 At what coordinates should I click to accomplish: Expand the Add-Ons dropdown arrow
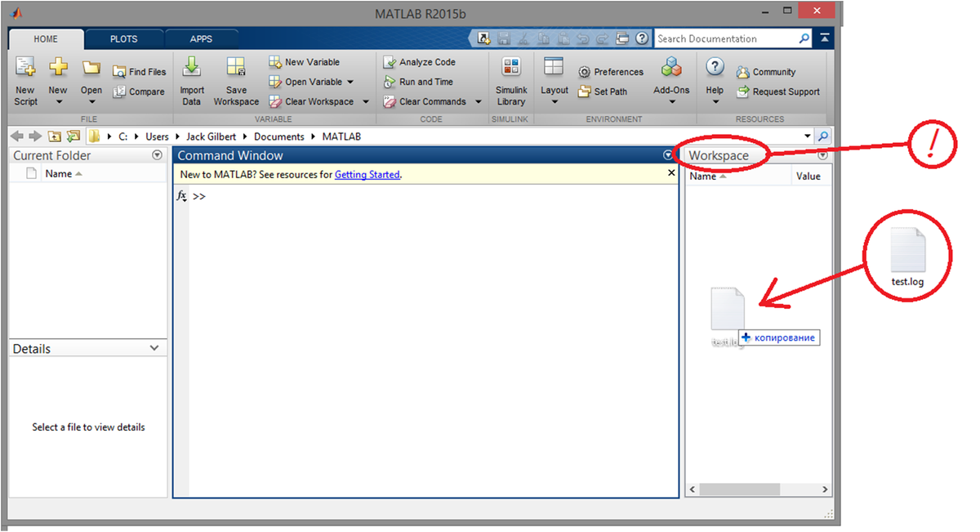click(x=672, y=102)
